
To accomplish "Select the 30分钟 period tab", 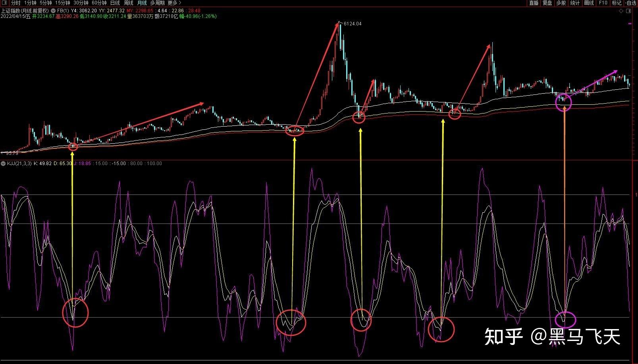I will click(81, 3).
